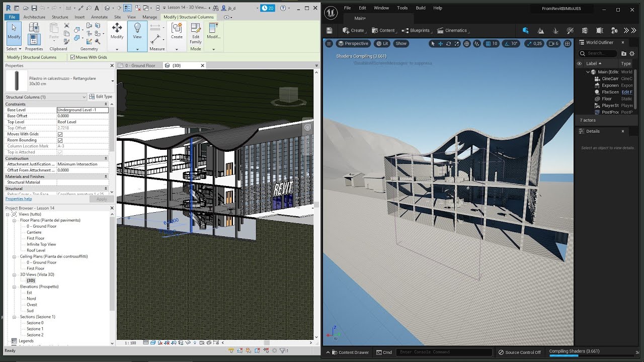Click the Landscape mode mountain icon in Unreal

click(x=541, y=30)
